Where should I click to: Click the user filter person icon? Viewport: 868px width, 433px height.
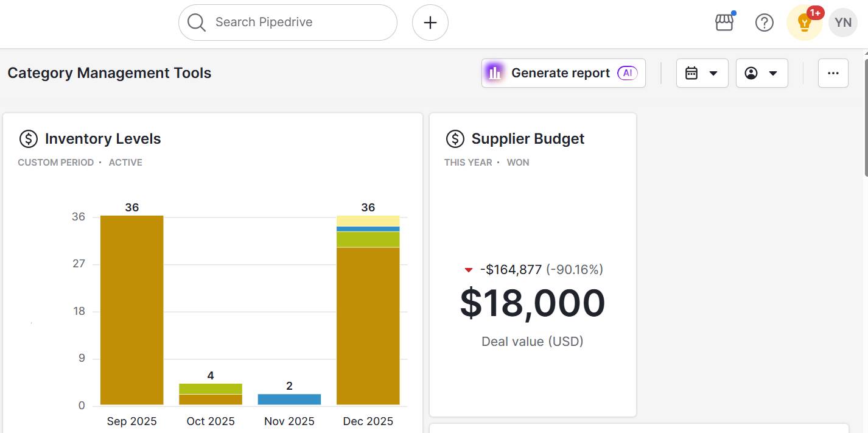tap(751, 72)
